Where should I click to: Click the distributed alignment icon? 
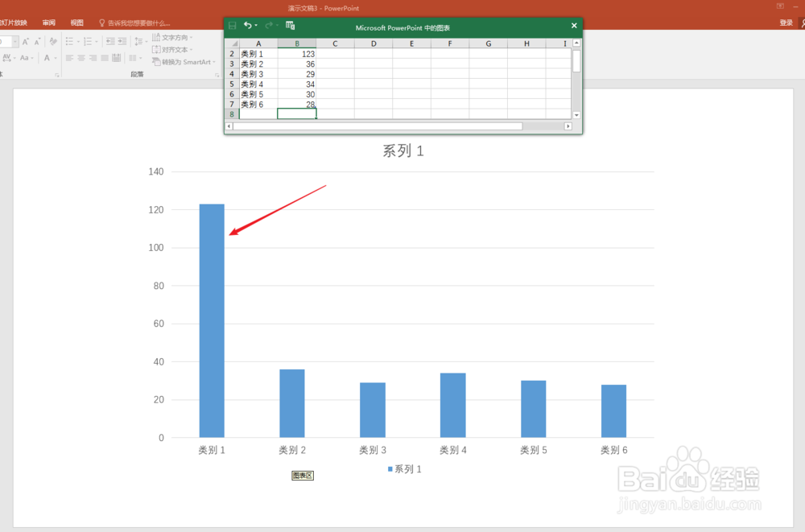pyautogui.click(x=117, y=57)
